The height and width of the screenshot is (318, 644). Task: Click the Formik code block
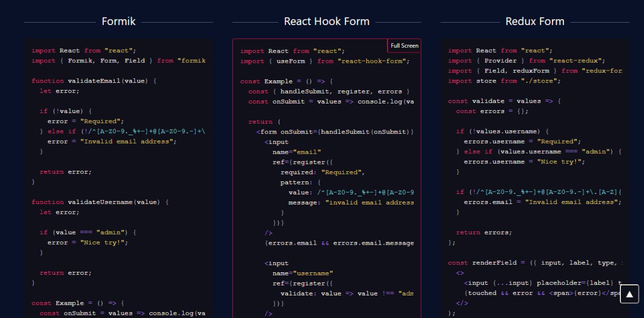[118, 178]
